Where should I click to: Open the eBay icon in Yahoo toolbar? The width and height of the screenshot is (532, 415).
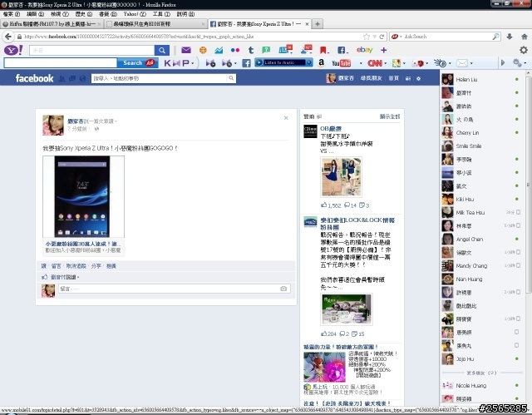pos(364,50)
